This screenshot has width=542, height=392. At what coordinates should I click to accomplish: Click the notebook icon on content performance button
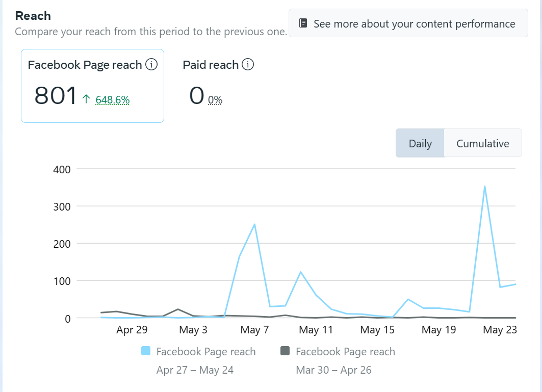pos(303,23)
